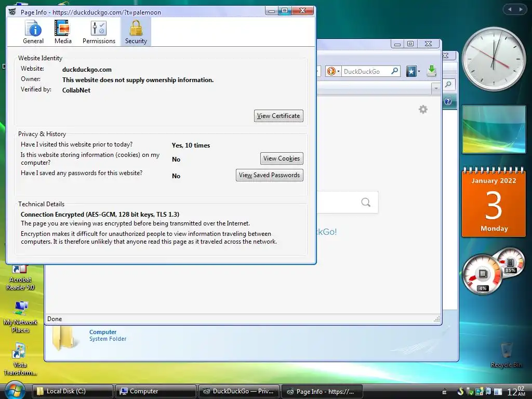Select the Page Info taskbar button
Viewport: 532px width, 399px height.
point(322,391)
